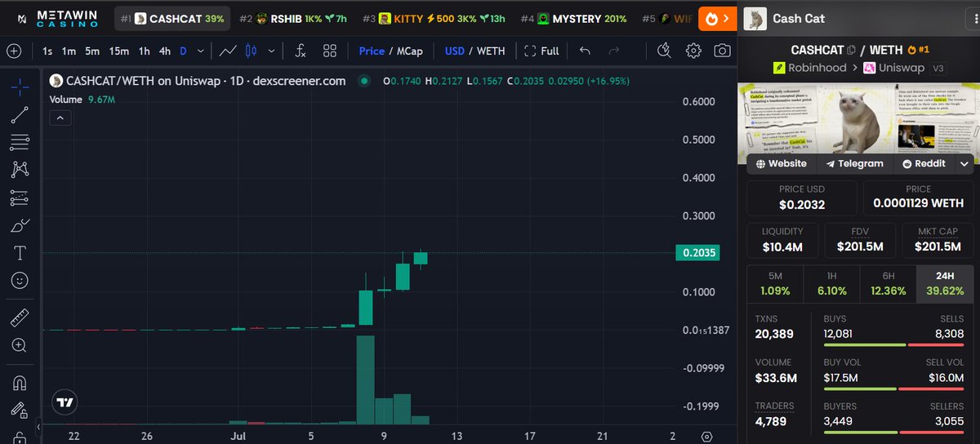Copy CASHCAT token address icon
Screen dimensions: 980x444
click(852, 50)
